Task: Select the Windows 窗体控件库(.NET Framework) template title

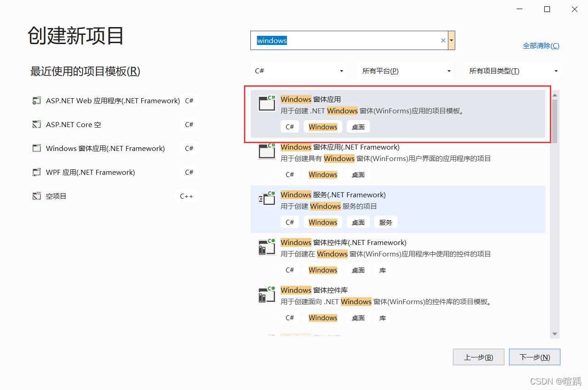Action: (344, 242)
